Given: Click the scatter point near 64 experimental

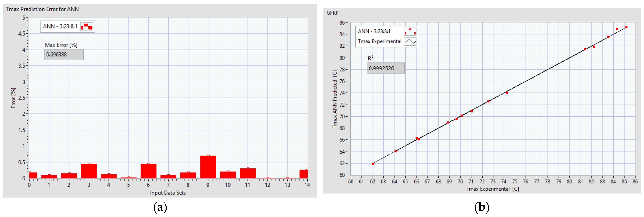Looking at the screenshot, I should tap(396, 151).
